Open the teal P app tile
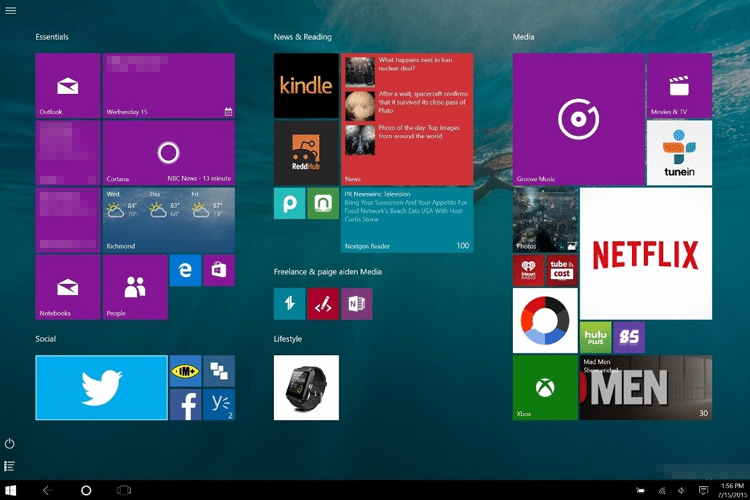This screenshot has width=750, height=500. (289, 203)
